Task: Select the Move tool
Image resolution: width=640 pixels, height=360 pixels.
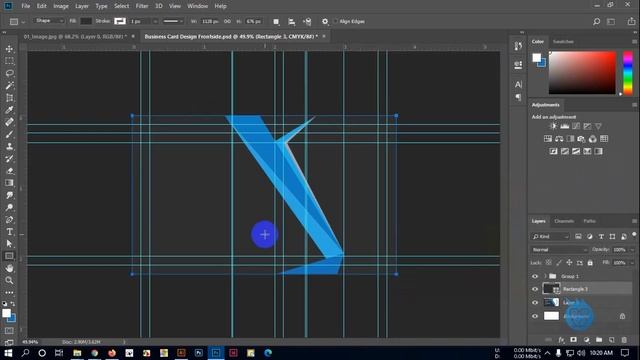Action: pos(9,49)
